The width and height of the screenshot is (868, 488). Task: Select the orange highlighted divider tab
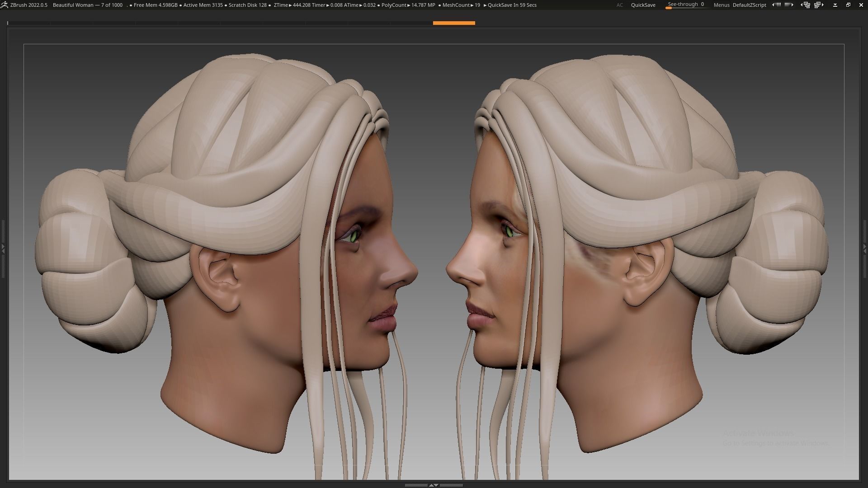[x=453, y=23]
